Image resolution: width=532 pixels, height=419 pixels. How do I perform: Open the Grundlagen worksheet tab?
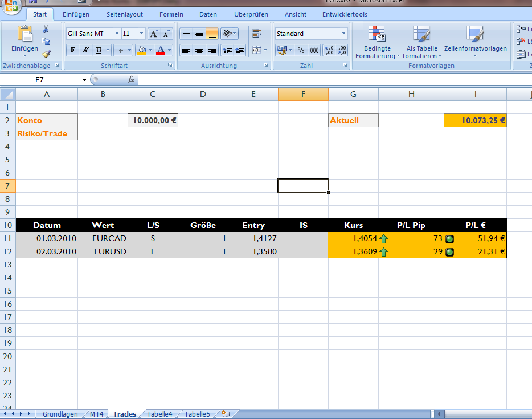[60, 414]
